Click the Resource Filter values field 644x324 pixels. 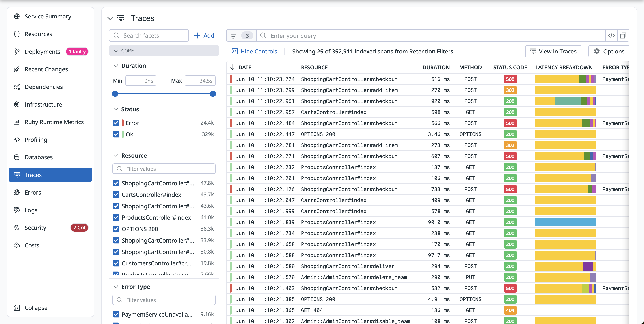[164, 169]
